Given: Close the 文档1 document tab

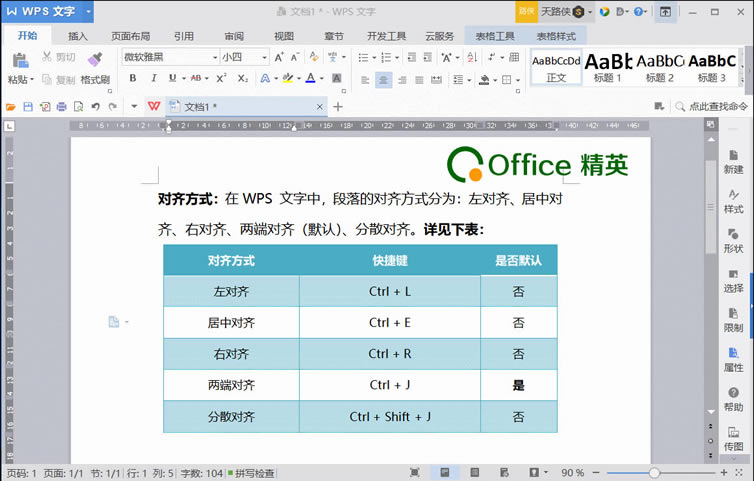Looking at the screenshot, I should pyautogui.click(x=320, y=106).
